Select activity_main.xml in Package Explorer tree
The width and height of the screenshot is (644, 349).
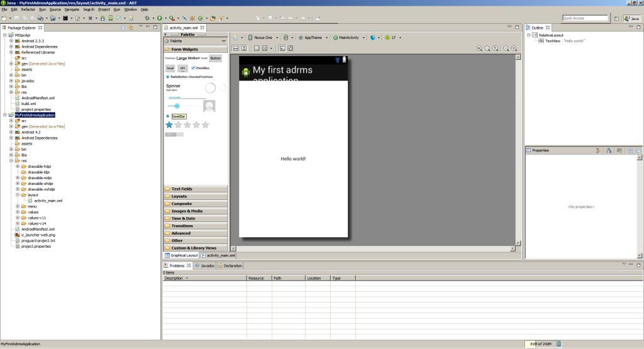(x=48, y=201)
